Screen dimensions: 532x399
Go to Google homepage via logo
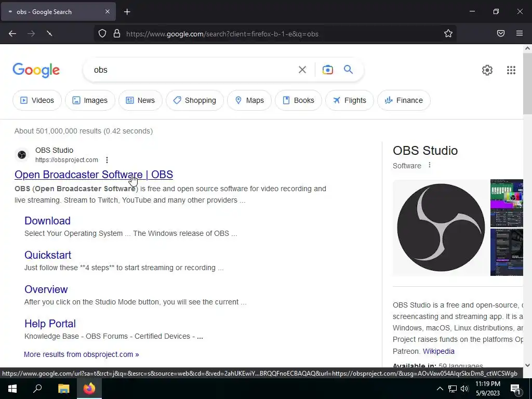[36, 70]
